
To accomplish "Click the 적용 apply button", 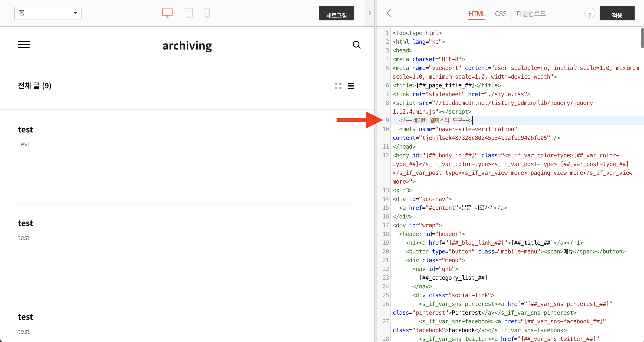I will coord(617,13).
